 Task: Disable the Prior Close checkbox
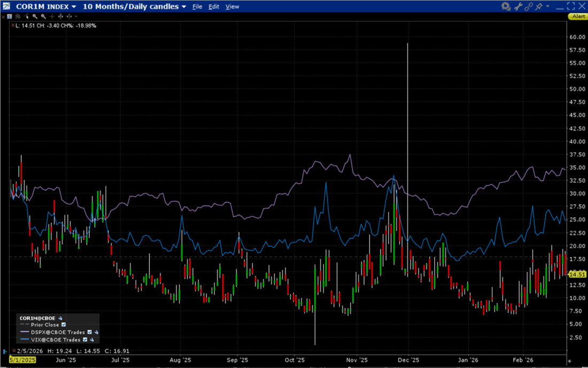coord(64,325)
